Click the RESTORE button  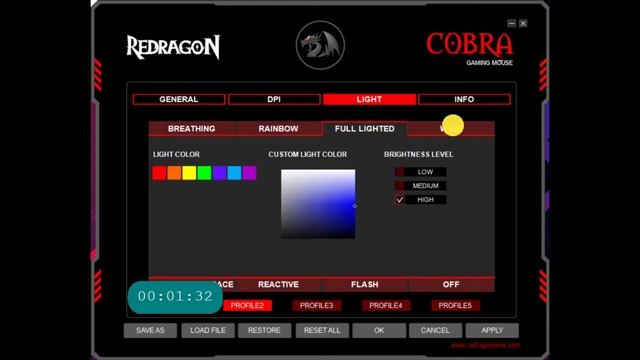point(264,330)
